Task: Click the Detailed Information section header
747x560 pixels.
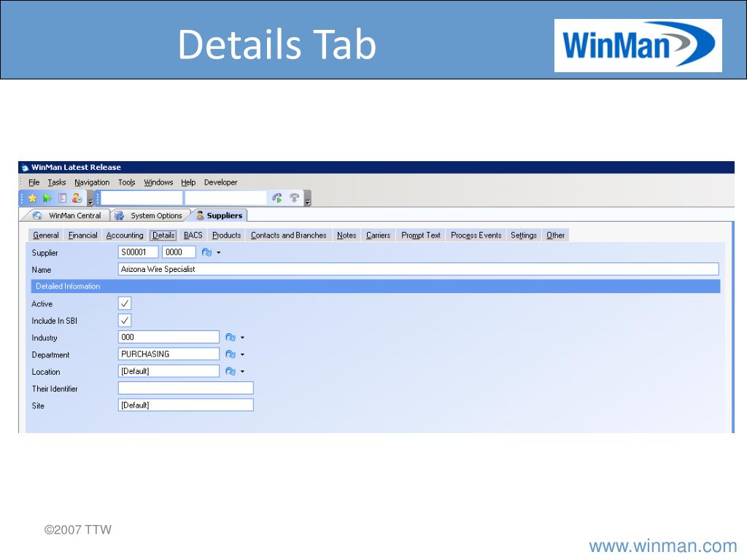Action: point(376,286)
